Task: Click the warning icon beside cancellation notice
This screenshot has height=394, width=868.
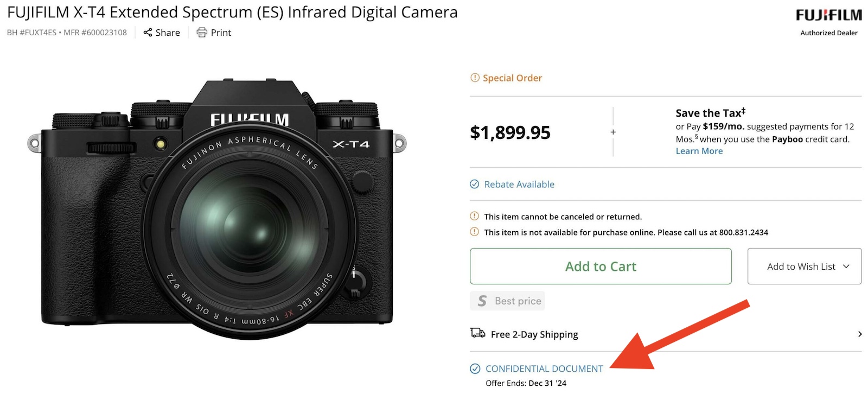Action: click(x=475, y=216)
